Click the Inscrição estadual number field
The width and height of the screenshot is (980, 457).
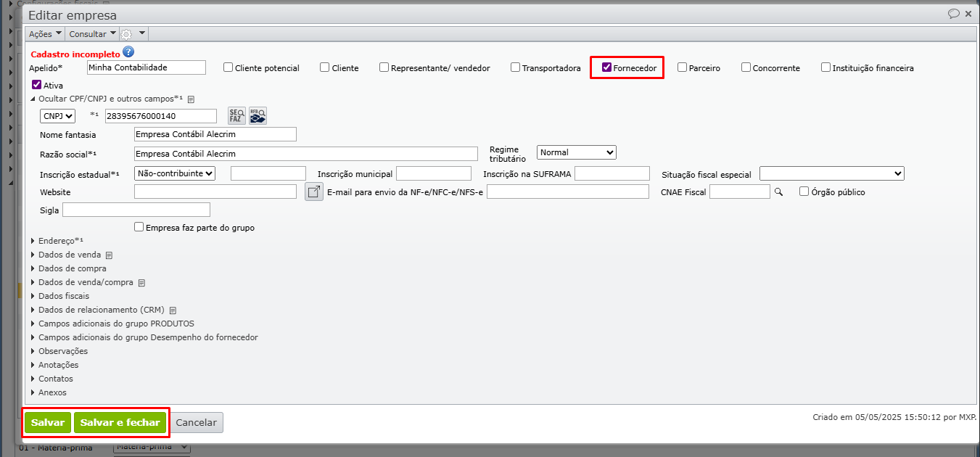(268, 173)
